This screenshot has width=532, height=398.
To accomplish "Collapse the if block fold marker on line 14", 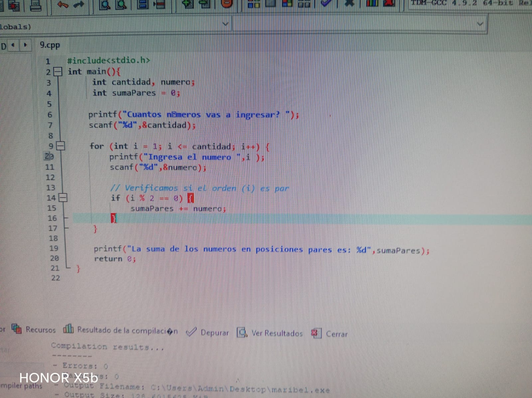I will point(63,198).
